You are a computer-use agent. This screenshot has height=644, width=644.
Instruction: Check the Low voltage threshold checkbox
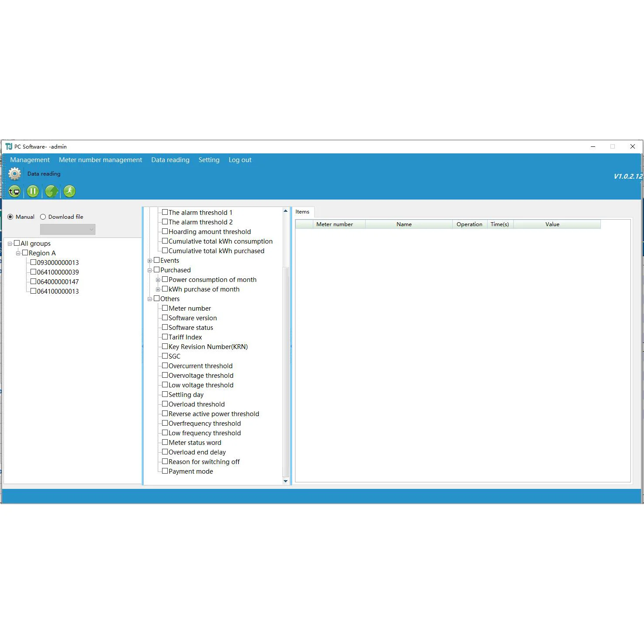click(165, 385)
